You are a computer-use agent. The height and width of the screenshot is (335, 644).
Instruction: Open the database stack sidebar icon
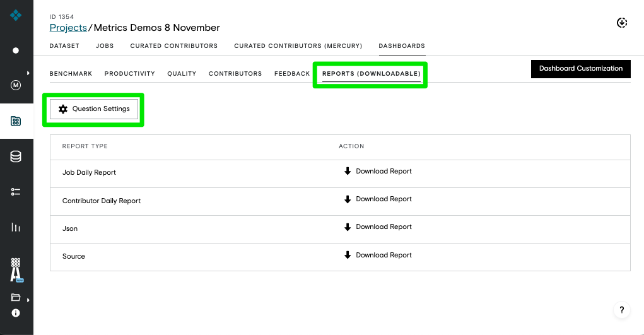(x=16, y=156)
